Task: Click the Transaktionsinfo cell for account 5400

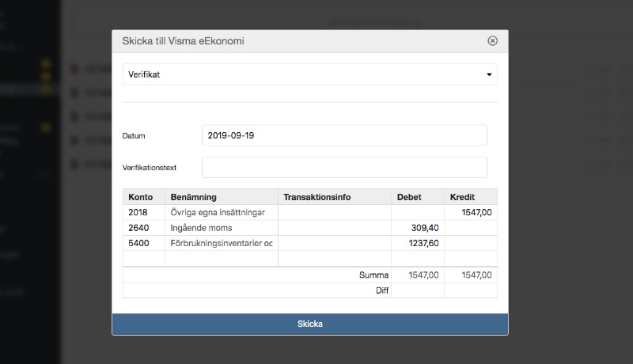Action: point(334,243)
